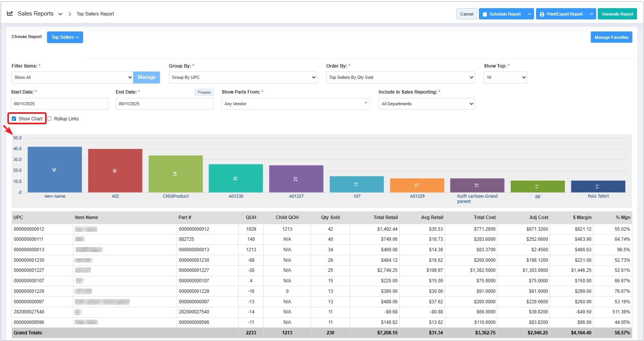Open the Schedule Report split arrow

point(529,14)
